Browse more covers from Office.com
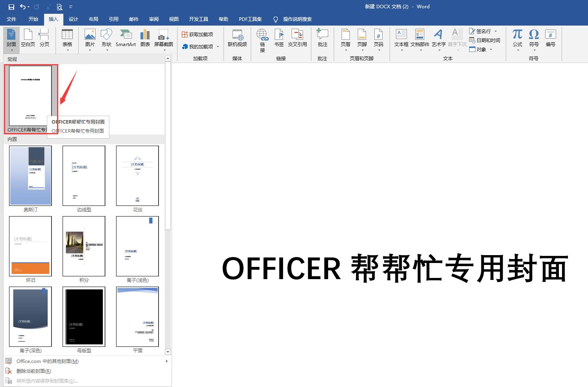This screenshot has width=588, height=387. (46, 361)
